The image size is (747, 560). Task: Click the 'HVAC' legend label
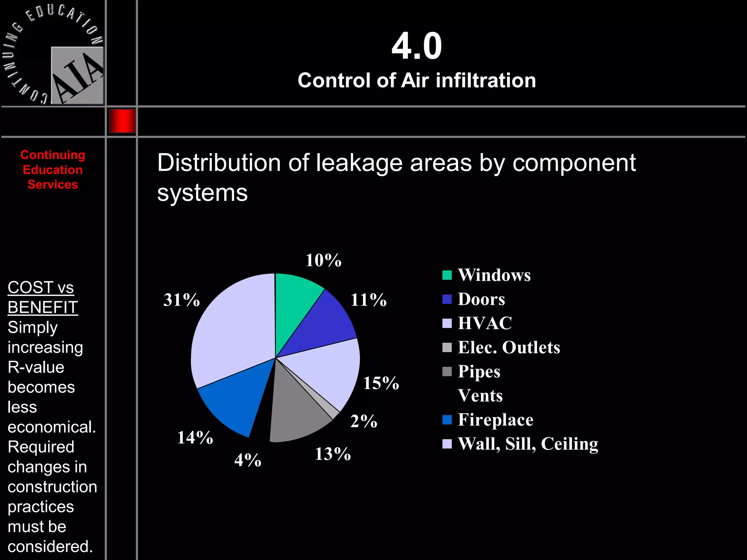(x=485, y=323)
